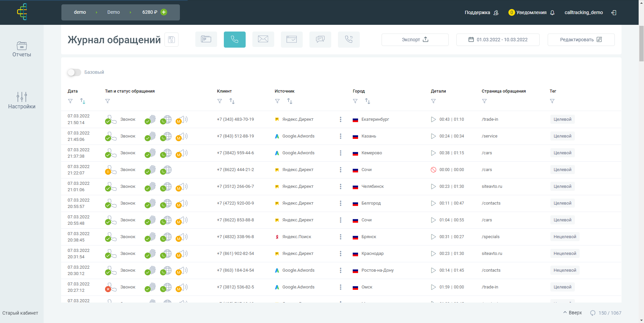The image size is (644, 323).
Task: Click the Экспорт button
Action: tap(415, 40)
